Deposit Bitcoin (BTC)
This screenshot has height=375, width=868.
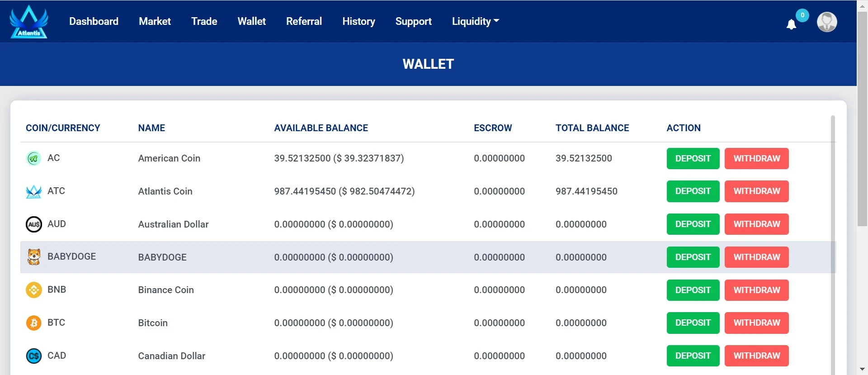click(693, 323)
